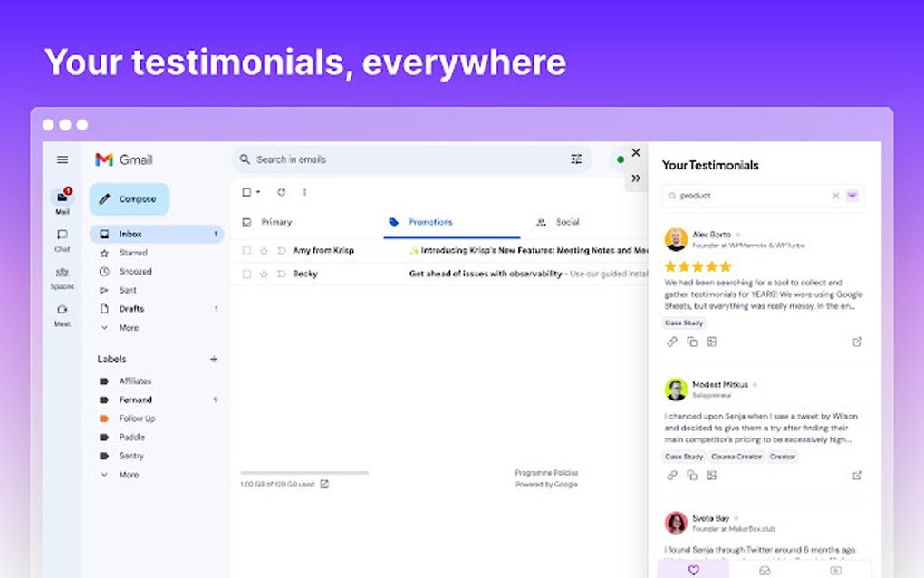This screenshot has width=924, height=578.
Task: Click the Compose button
Action: [x=129, y=198]
